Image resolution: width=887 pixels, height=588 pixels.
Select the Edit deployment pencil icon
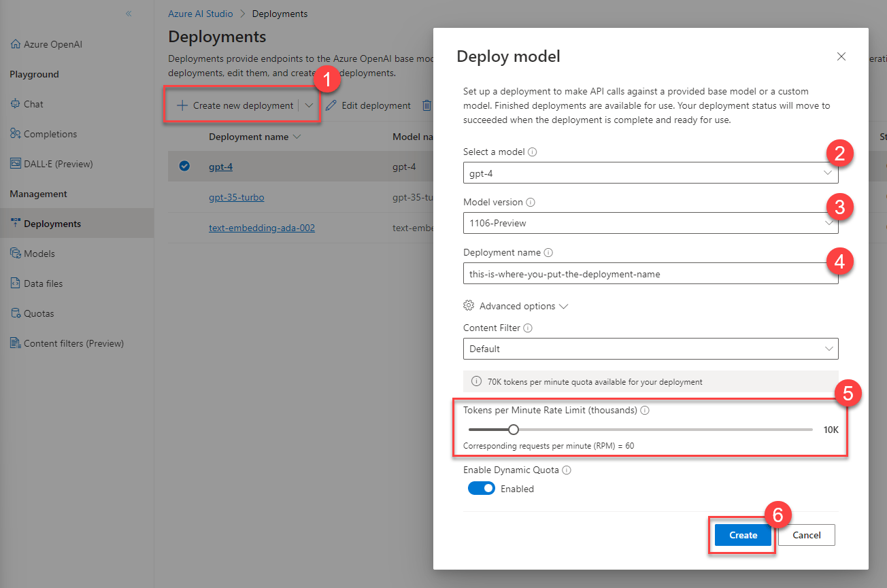(331, 105)
